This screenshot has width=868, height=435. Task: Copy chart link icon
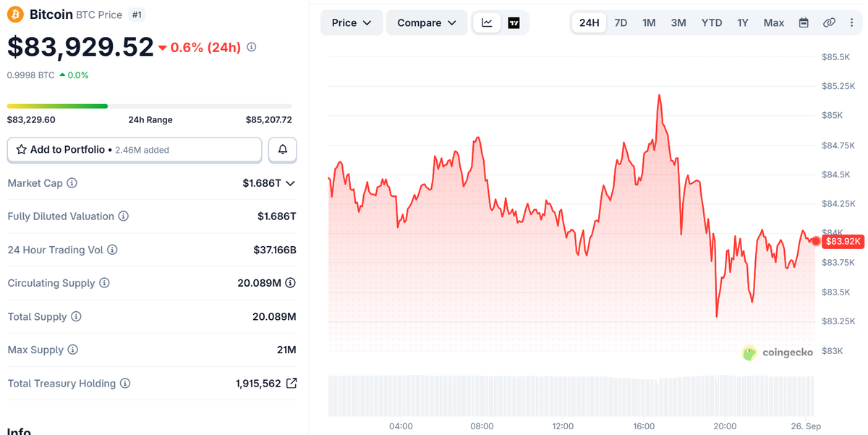click(x=829, y=22)
